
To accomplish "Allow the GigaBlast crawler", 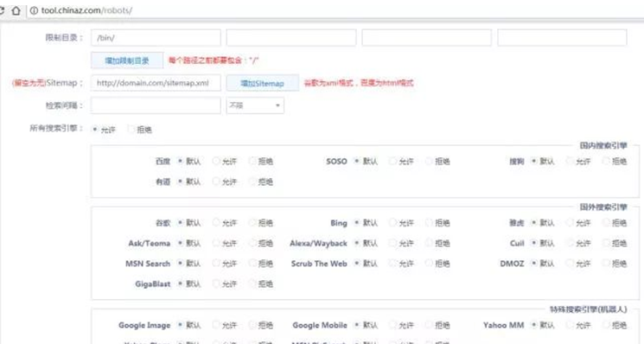I will pyautogui.click(x=216, y=283).
